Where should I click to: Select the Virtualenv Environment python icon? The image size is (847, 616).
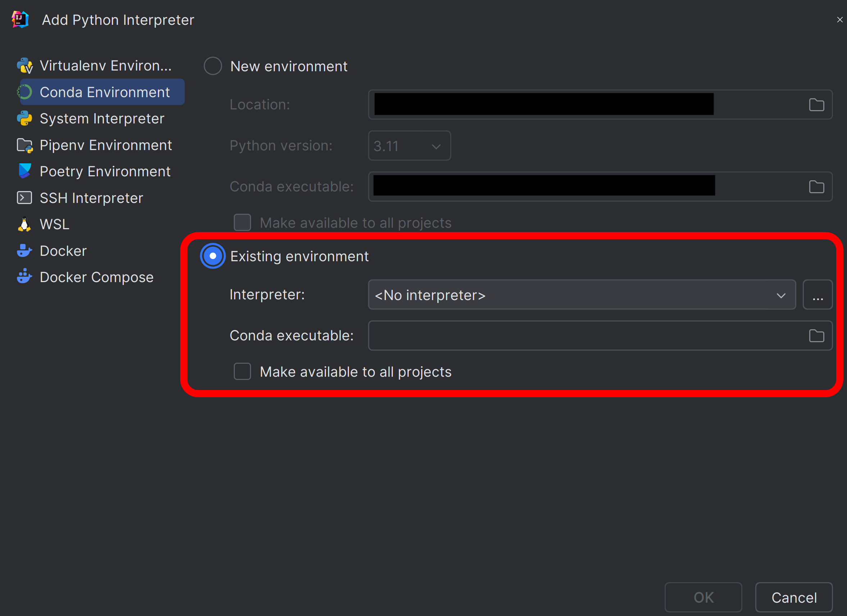pyautogui.click(x=25, y=65)
